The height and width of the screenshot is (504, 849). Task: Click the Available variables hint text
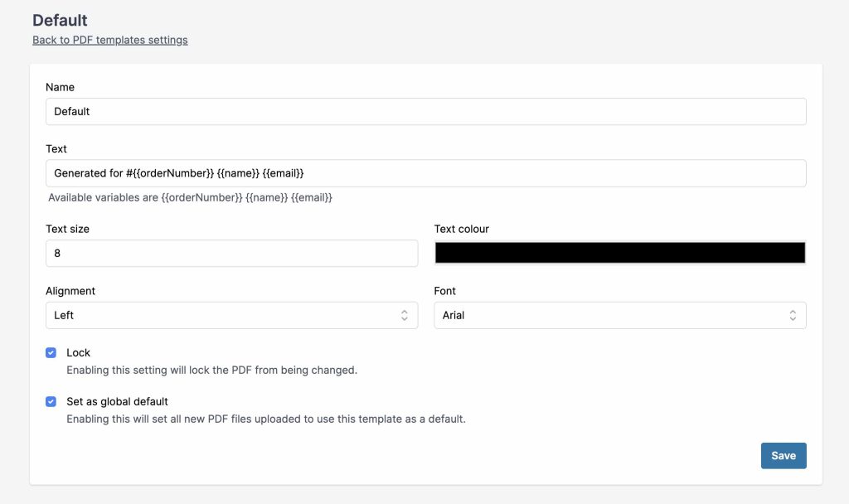coord(190,198)
